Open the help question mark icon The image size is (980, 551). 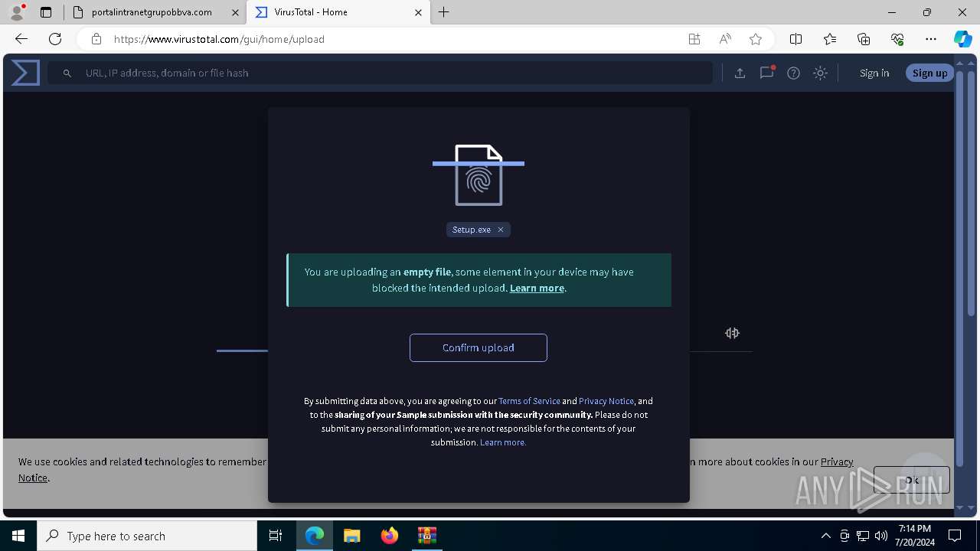coord(793,73)
